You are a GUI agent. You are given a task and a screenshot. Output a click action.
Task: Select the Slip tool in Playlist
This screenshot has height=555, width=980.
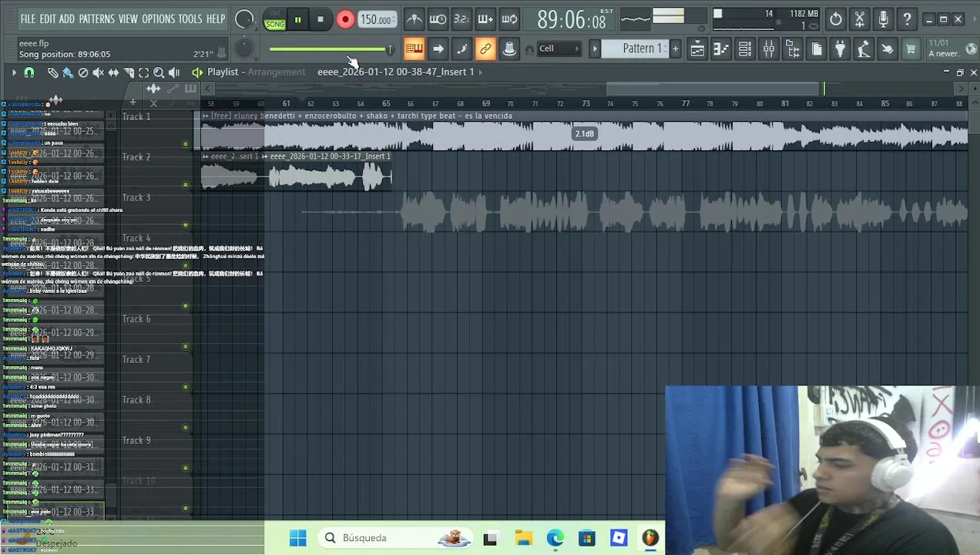(113, 72)
